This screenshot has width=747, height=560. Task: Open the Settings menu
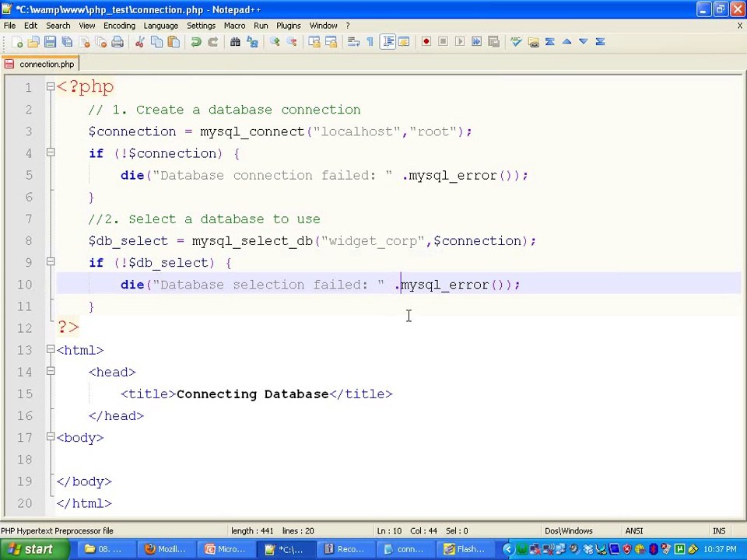(x=201, y=26)
